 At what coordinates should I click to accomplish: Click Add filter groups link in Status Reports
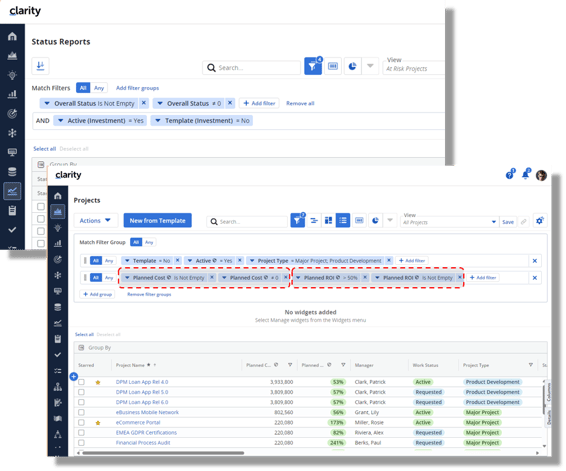pyautogui.click(x=137, y=88)
